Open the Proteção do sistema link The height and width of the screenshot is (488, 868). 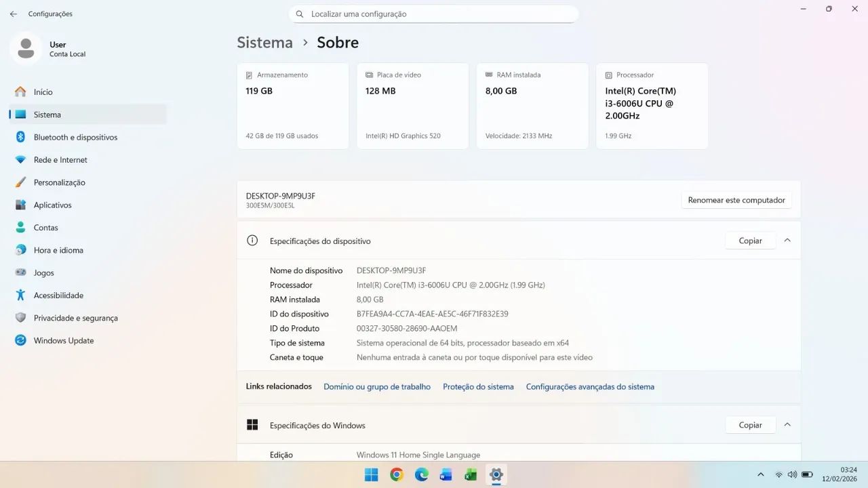478,386
